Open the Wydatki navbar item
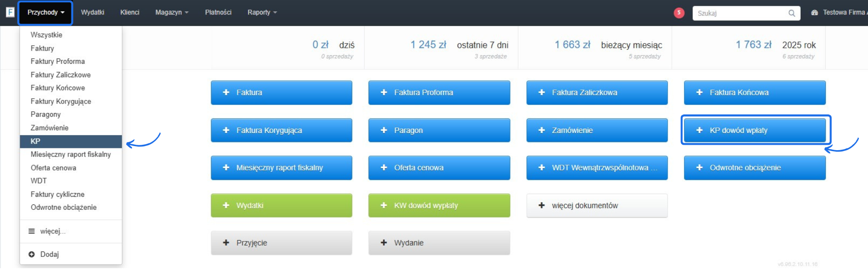This screenshot has height=270, width=868. click(93, 13)
